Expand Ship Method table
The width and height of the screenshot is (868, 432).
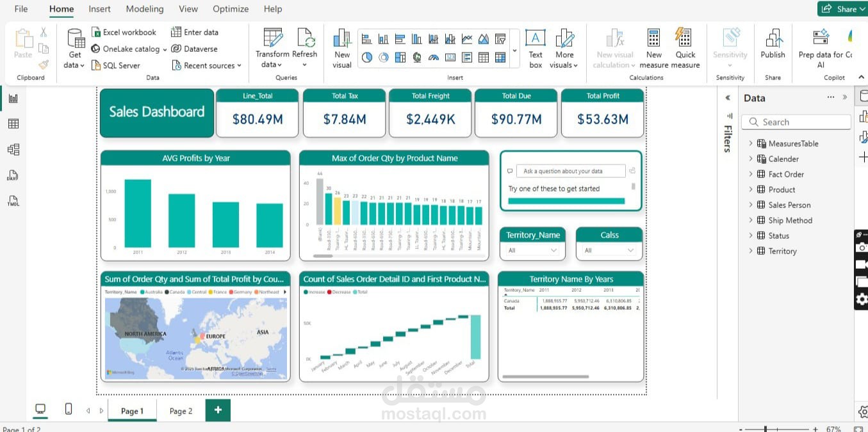[751, 220]
